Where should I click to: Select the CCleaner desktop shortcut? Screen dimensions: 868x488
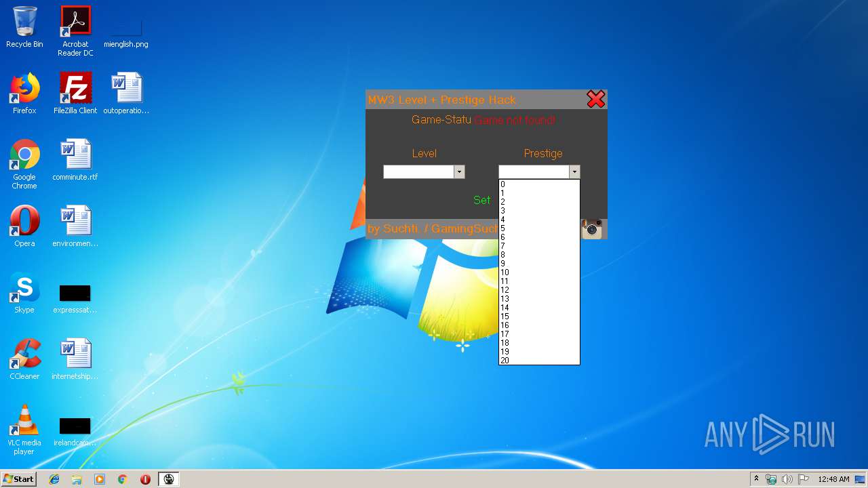tap(24, 359)
